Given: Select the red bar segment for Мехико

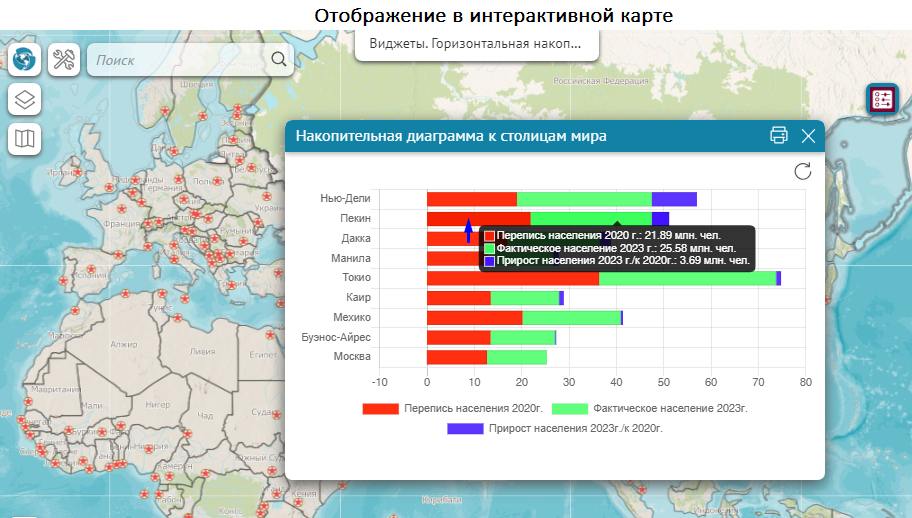Looking at the screenshot, I should coord(474,318).
